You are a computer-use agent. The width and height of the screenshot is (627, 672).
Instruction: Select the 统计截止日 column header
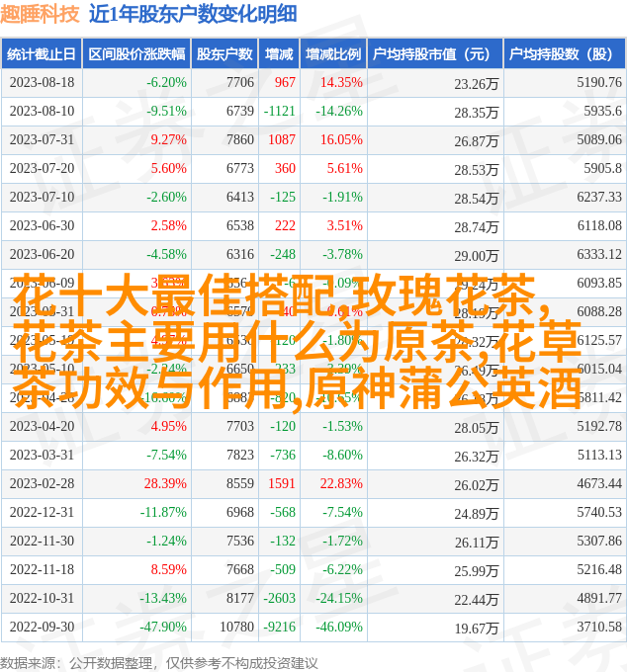(x=42, y=54)
